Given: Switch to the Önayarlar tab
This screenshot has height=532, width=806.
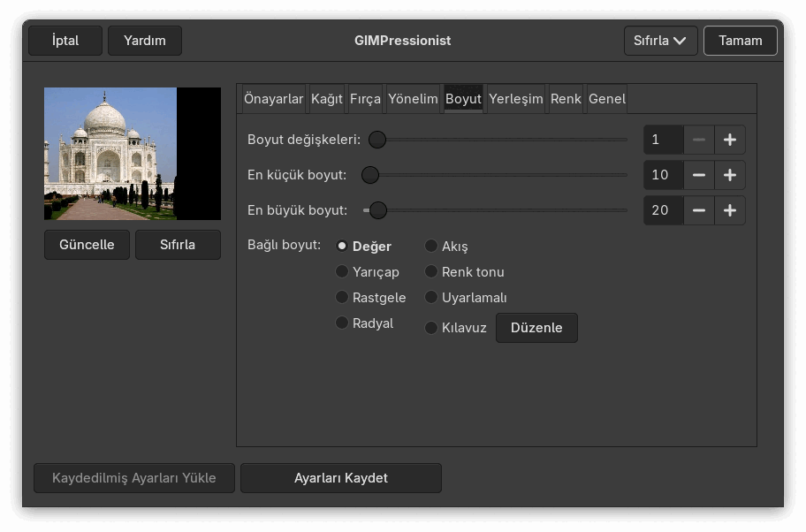Looking at the screenshot, I should point(273,99).
